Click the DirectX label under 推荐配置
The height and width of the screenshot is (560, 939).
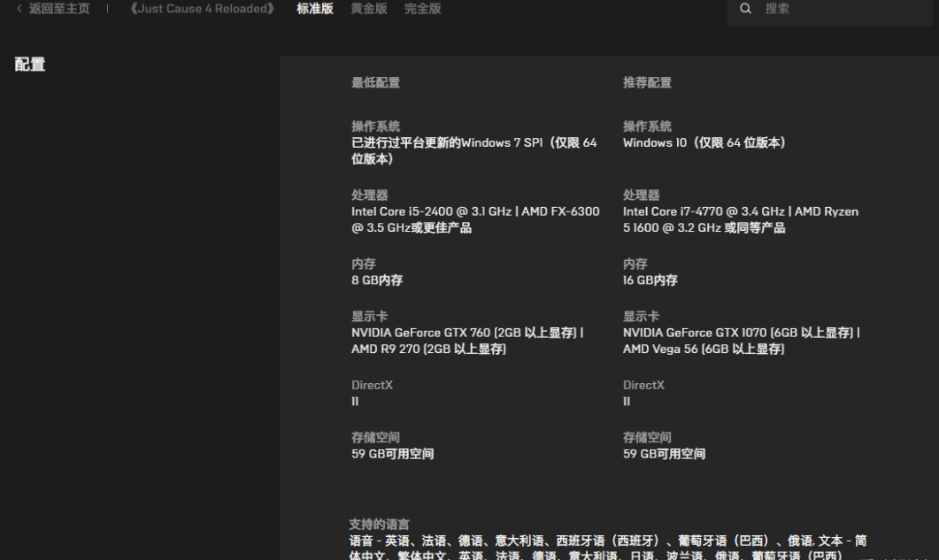(643, 385)
